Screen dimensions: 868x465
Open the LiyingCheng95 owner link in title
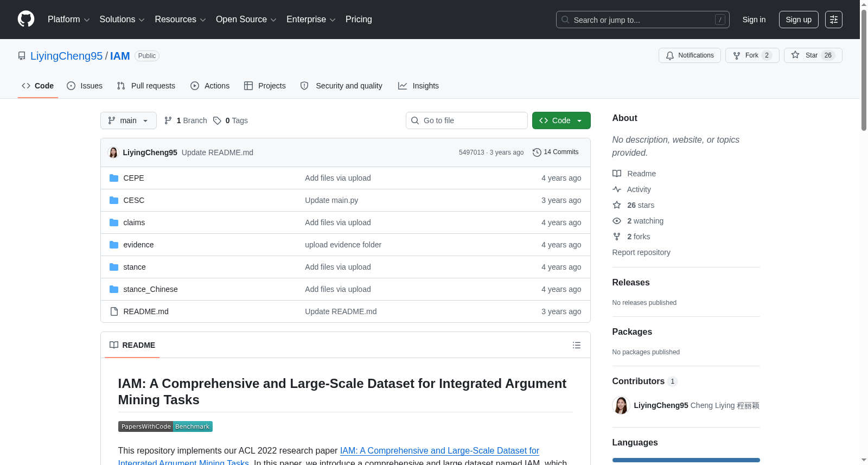click(x=66, y=56)
